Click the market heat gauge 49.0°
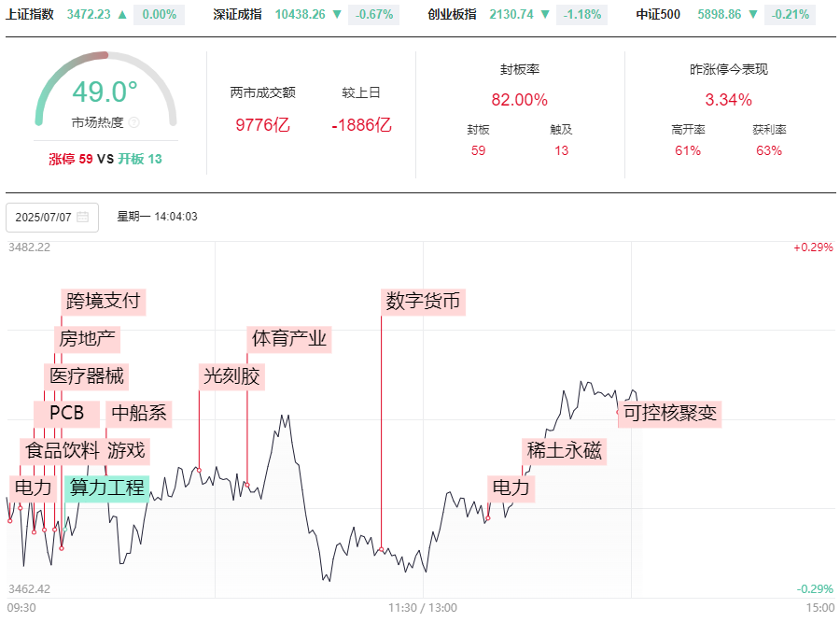 point(105,93)
